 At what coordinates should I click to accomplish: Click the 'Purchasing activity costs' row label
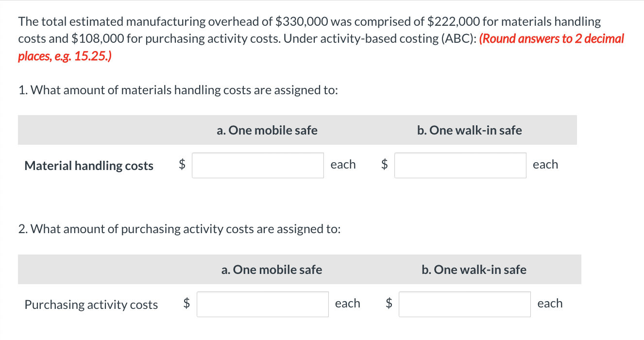tap(91, 305)
